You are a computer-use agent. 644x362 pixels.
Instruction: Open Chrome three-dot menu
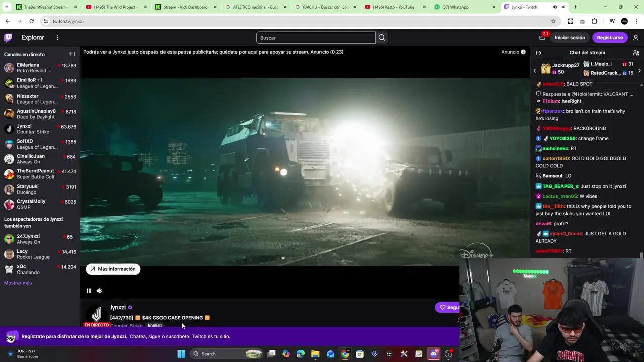[x=636, y=21]
